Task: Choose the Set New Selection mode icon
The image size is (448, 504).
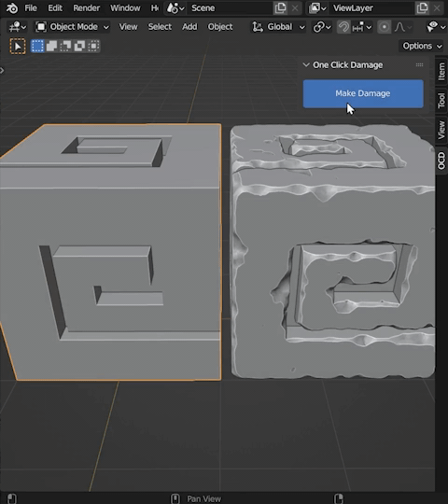Action: [37, 46]
